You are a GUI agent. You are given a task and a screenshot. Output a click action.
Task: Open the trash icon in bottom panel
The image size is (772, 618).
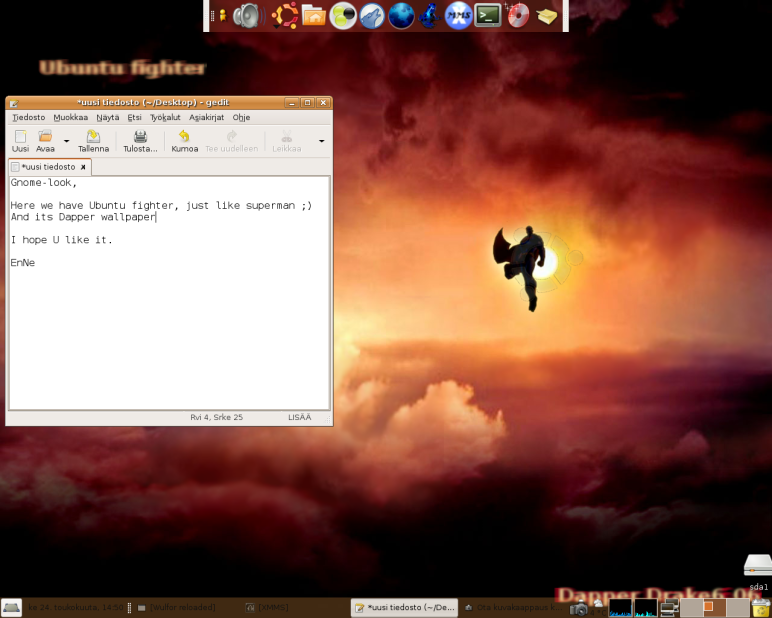[761, 608]
